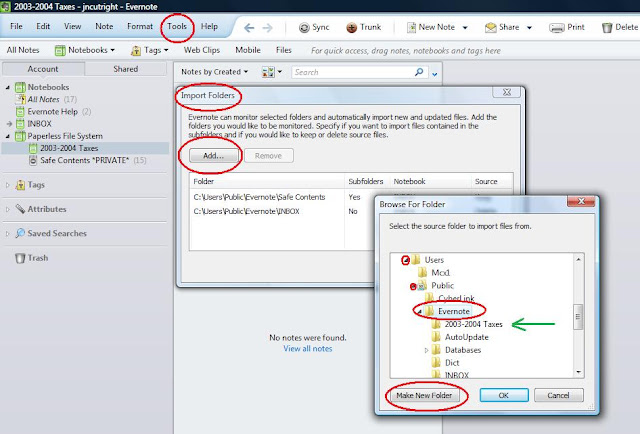Follow the View all notes link

click(308, 349)
